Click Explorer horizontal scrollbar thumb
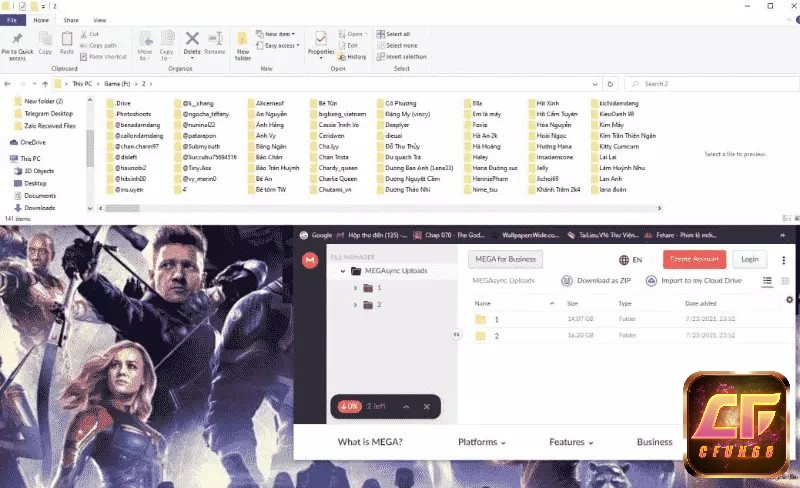Screen dimensions: 800x488 pyautogui.click(x=122, y=208)
